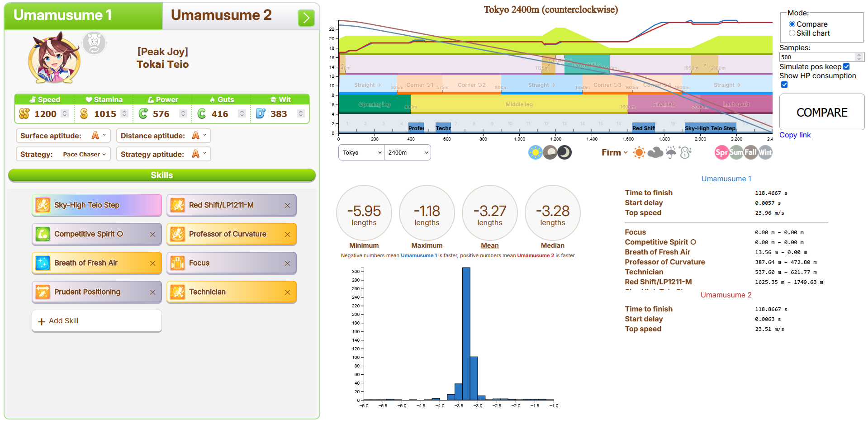
Task: Click Speed value 1200 field
Action: pyautogui.click(x=45, y=113)
